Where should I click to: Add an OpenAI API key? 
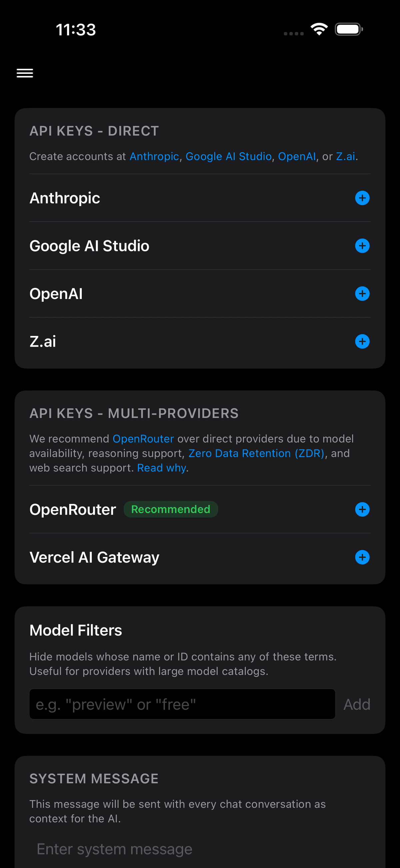click(362, 293)
